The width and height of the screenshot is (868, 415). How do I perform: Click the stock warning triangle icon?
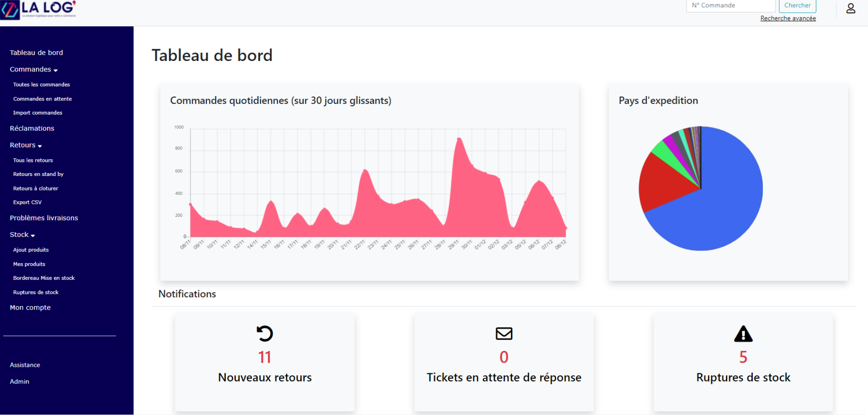(743, 334)
